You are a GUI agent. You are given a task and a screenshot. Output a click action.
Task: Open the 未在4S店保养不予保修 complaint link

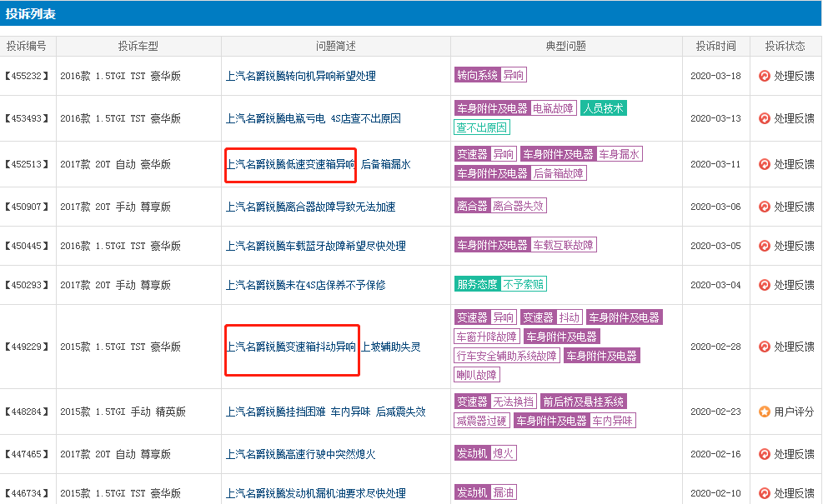pos(305,285)
